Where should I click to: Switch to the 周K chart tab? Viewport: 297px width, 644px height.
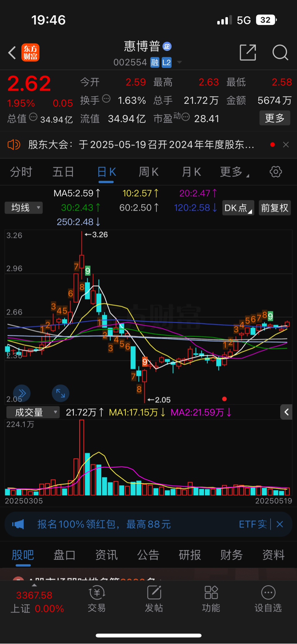point(149,172)
